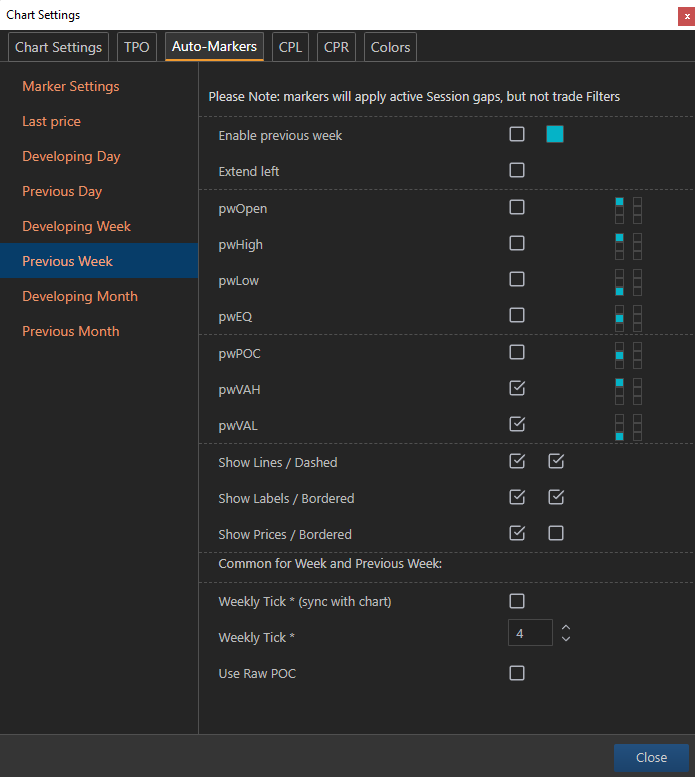Open the Colors tab
This screenshot has width=695, height=777.
pos(390,47)
